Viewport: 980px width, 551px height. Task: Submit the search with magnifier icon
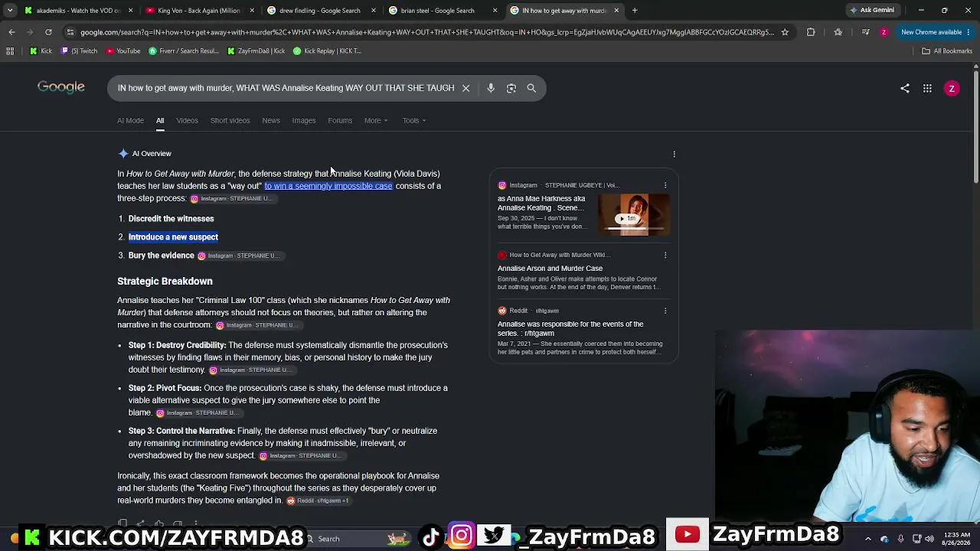(x=531, y=88)
